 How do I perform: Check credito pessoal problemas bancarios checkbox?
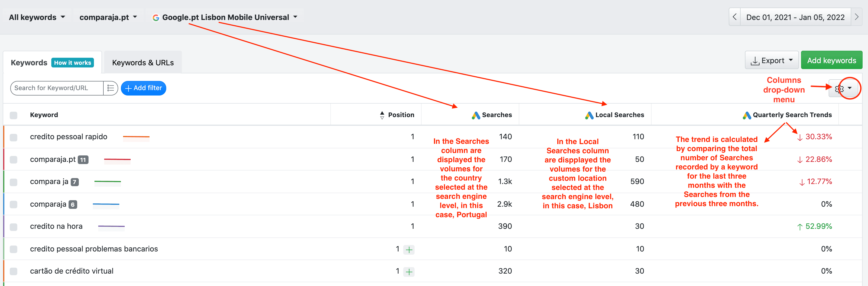13,249
